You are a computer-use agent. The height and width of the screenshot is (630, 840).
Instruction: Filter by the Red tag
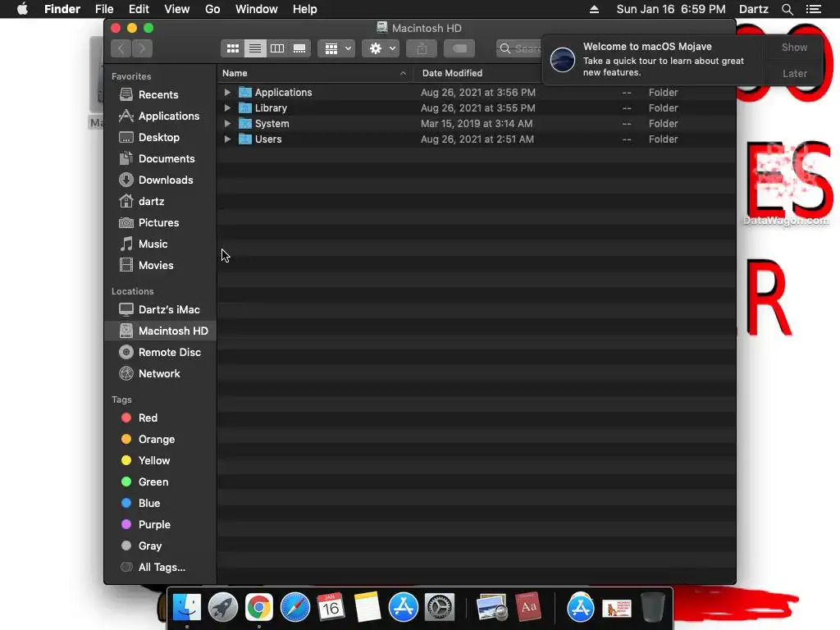pyautogui.click(x=160, y=418)
